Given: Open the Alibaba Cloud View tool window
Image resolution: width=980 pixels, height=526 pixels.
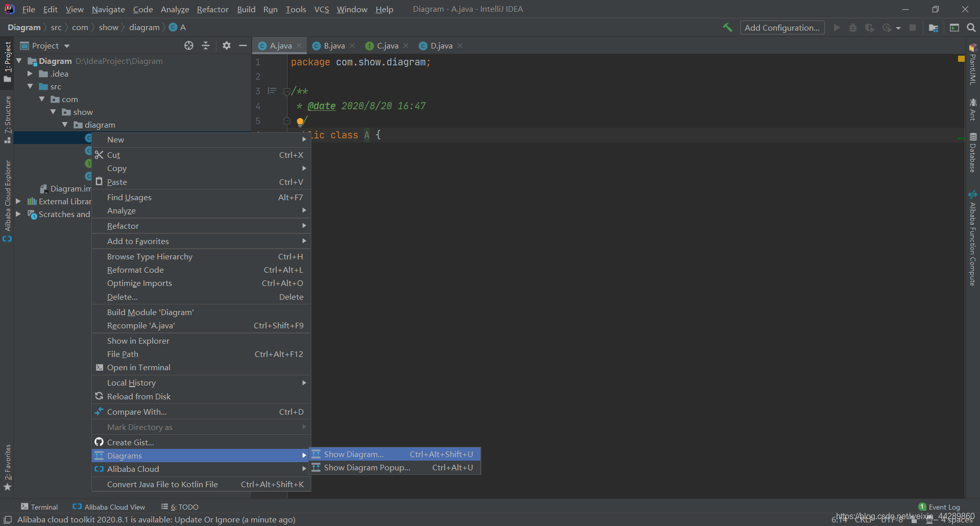Looking at the screenshot, I should (109, 507).
